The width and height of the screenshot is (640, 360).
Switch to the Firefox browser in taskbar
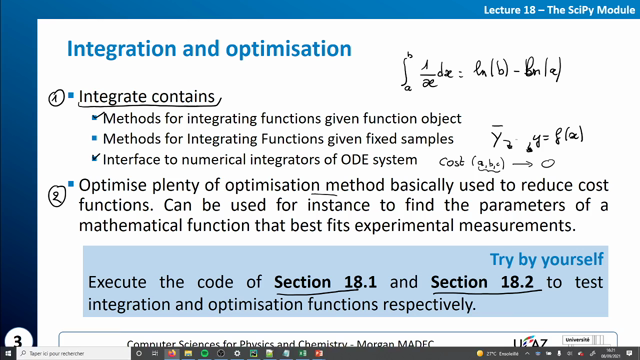(172, 353)
